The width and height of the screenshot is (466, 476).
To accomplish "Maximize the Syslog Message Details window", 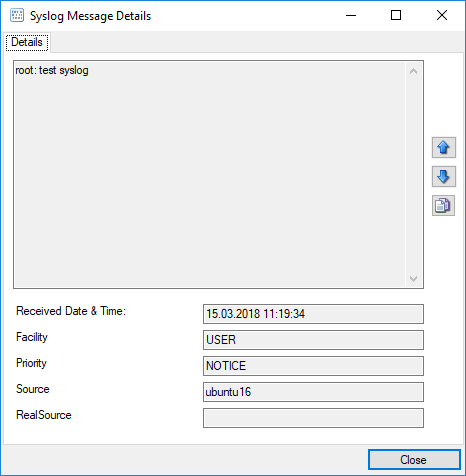I will [x=396, y=15].
